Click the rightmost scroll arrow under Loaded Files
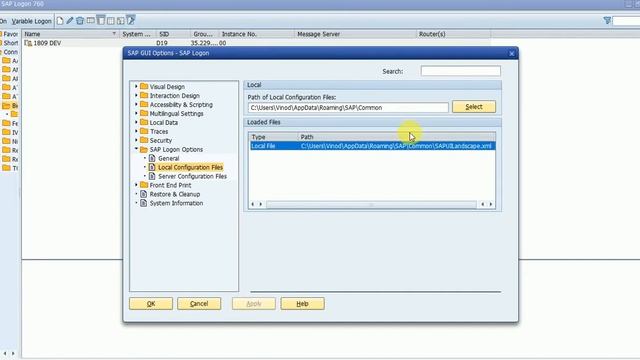The width and height of the screenshot is (640, 360). [491, 204]
